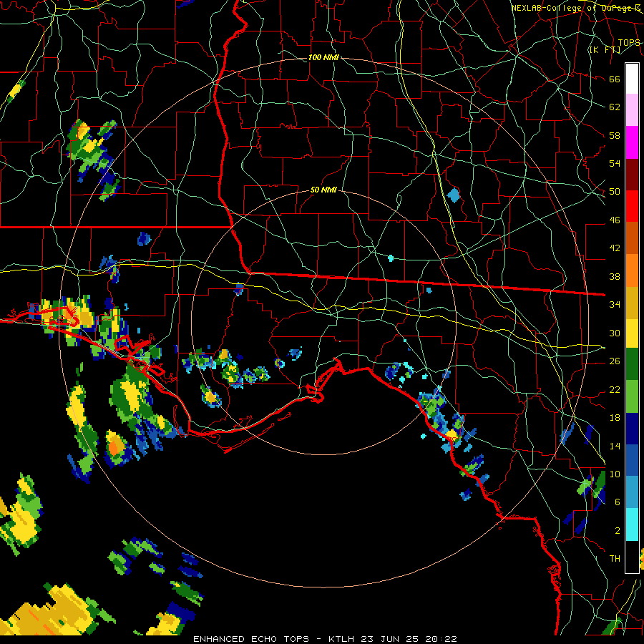Click the 6 scale label

(618, 502)
